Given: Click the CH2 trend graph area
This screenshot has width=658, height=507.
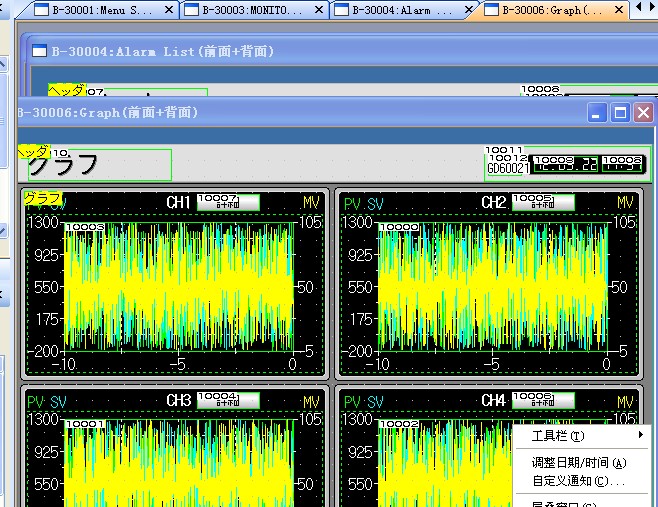Looking at the screenshot, I should (492, 286).
